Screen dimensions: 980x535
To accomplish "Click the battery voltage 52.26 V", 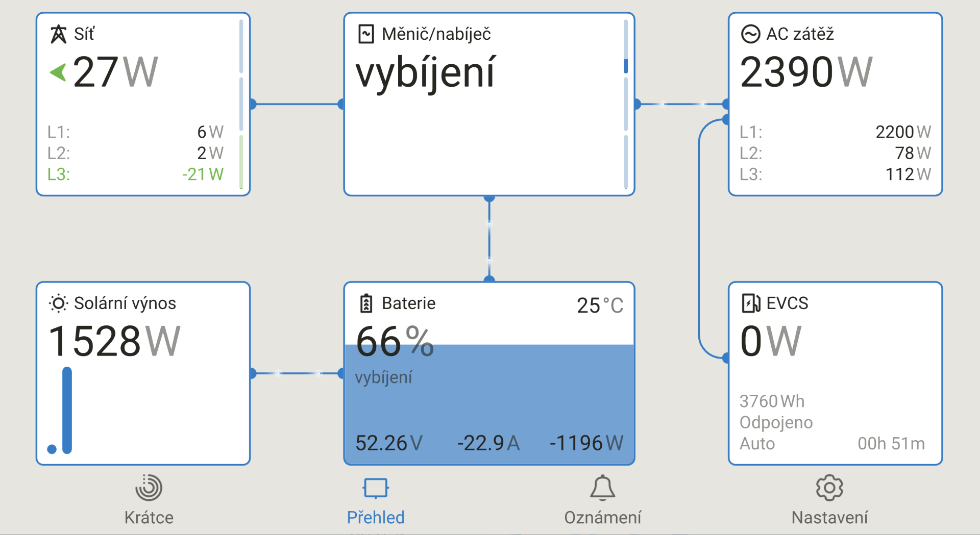I will [389, 443].
